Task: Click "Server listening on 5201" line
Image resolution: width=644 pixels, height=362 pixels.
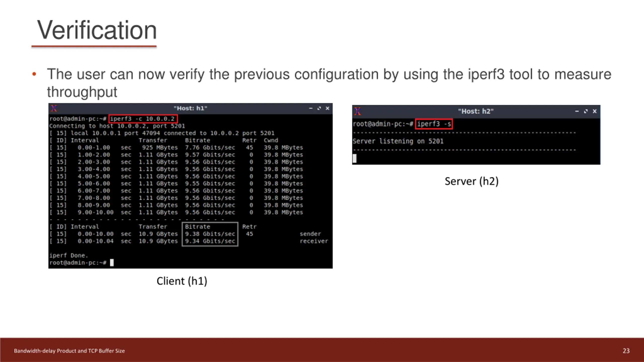Action: [x=398, y=141]
